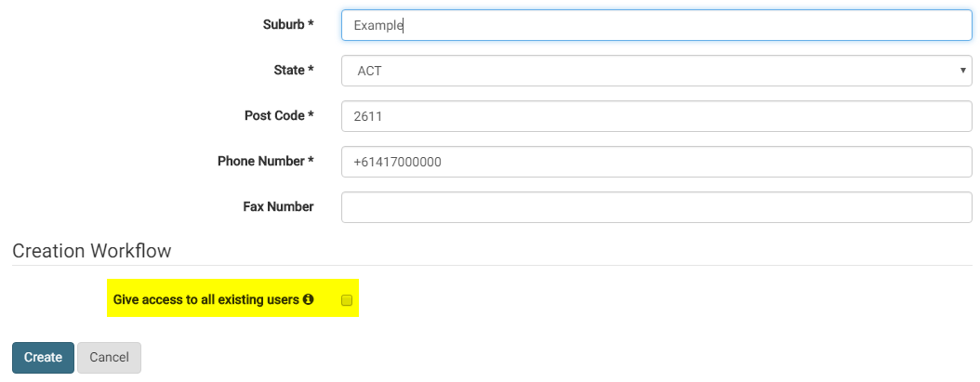The height and width of the screenshot is (382, 980).
Task: Click the required asterisk next to Suburb
Action: (311, 25)
